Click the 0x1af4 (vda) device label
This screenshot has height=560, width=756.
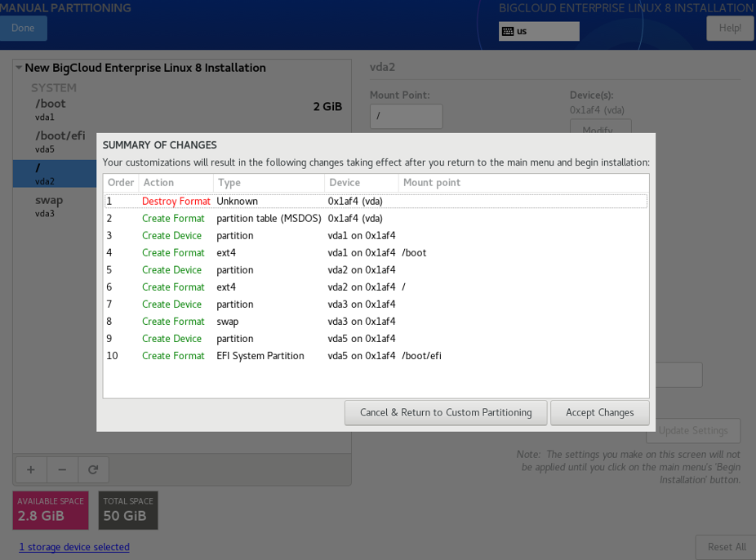[x=597, y=110]
